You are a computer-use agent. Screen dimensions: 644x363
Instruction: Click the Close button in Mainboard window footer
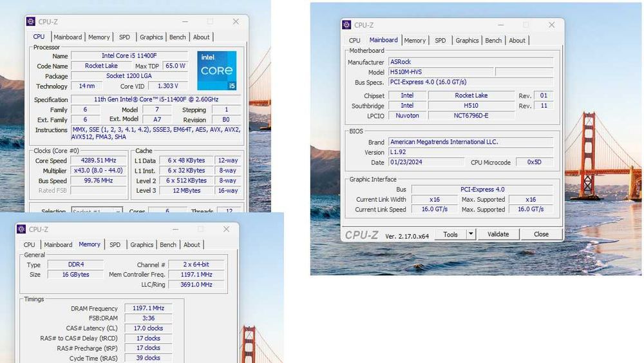coord(542,234)
